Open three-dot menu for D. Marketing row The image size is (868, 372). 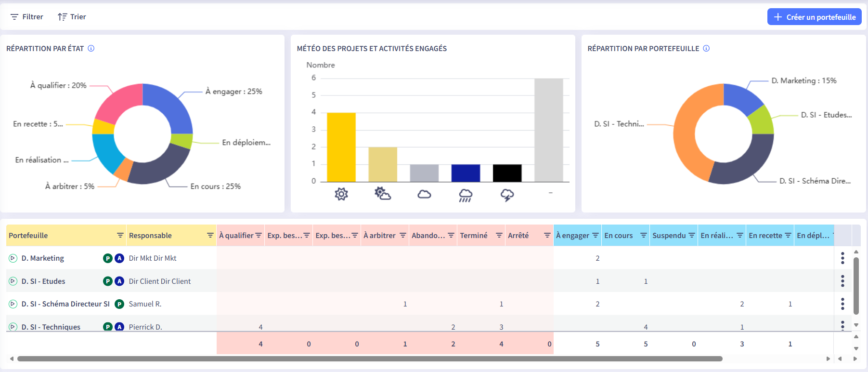pyautogui.click(x=842, y=258)
